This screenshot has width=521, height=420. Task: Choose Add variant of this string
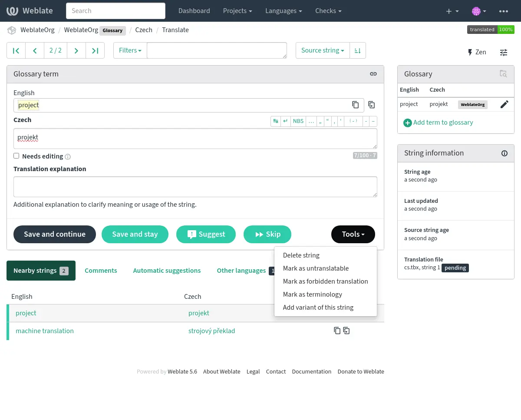tap(326, 308)
